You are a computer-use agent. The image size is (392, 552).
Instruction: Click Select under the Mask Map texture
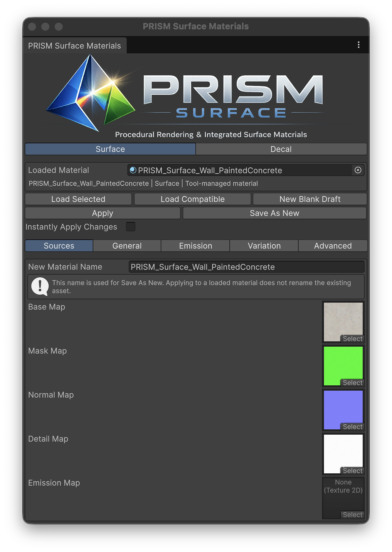point(352,383)
